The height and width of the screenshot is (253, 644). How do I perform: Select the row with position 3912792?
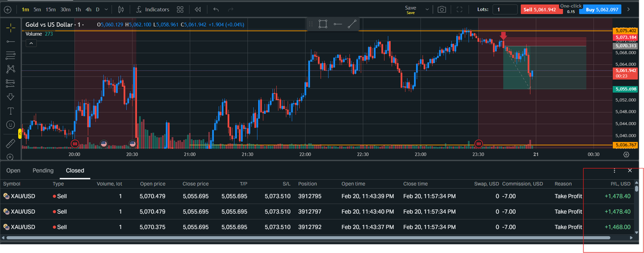click(x=317, y=226)
